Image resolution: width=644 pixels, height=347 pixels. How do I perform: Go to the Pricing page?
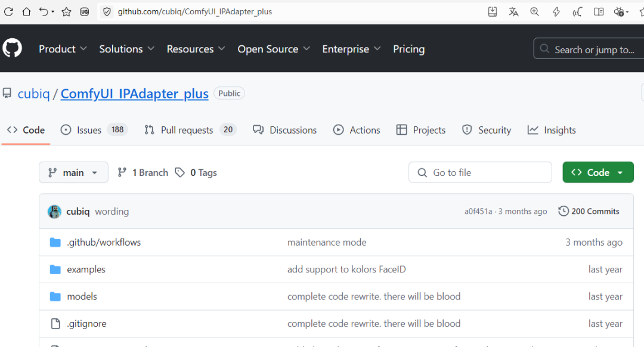point(408,49)
